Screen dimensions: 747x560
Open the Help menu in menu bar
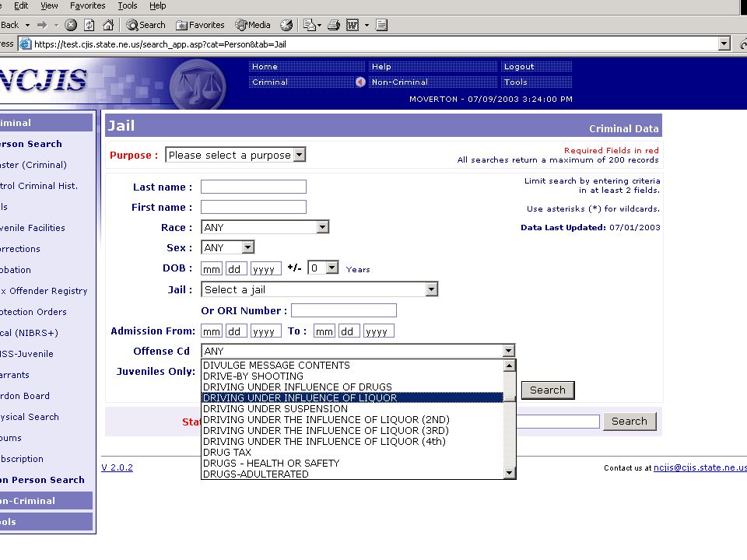158,5
